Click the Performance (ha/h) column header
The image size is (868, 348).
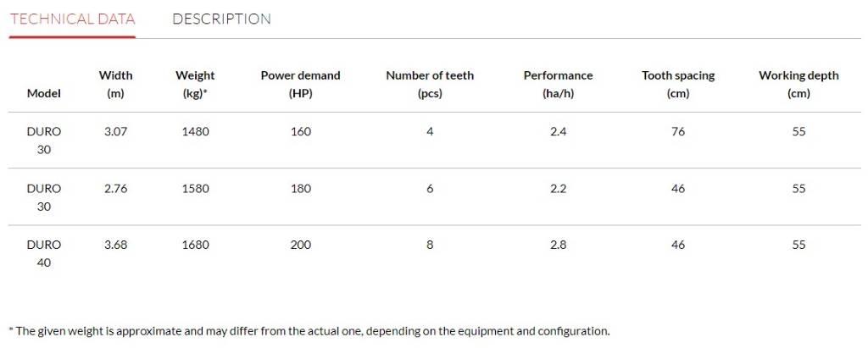pos(558,84)
